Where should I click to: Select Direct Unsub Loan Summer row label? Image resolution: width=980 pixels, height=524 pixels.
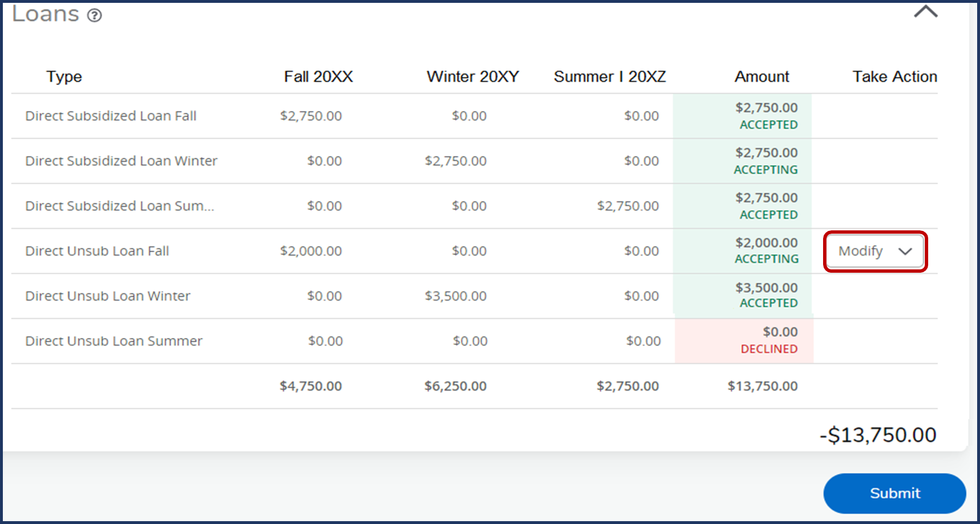tap(114, 341)
